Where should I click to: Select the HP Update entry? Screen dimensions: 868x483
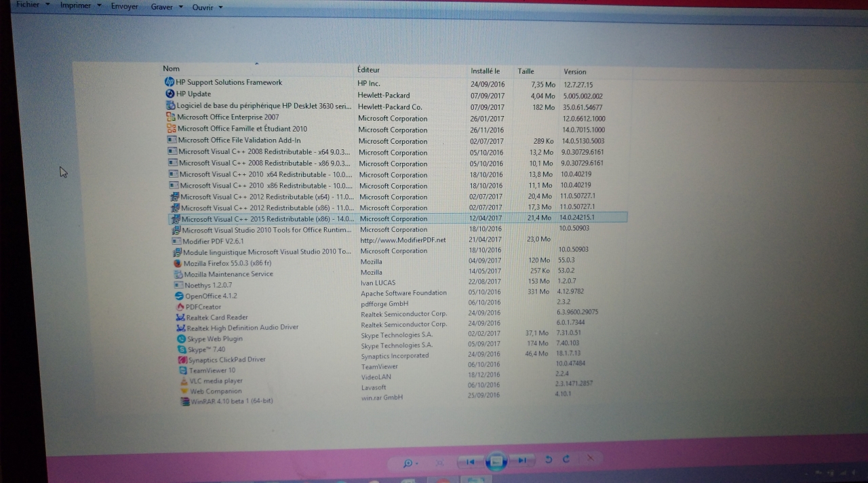tap(193, 94)
